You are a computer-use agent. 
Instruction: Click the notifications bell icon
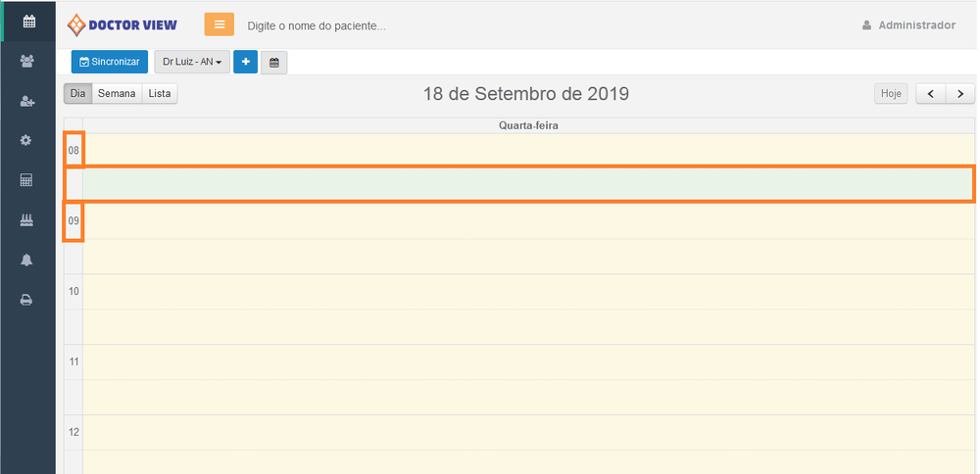(x=27, y=260)
